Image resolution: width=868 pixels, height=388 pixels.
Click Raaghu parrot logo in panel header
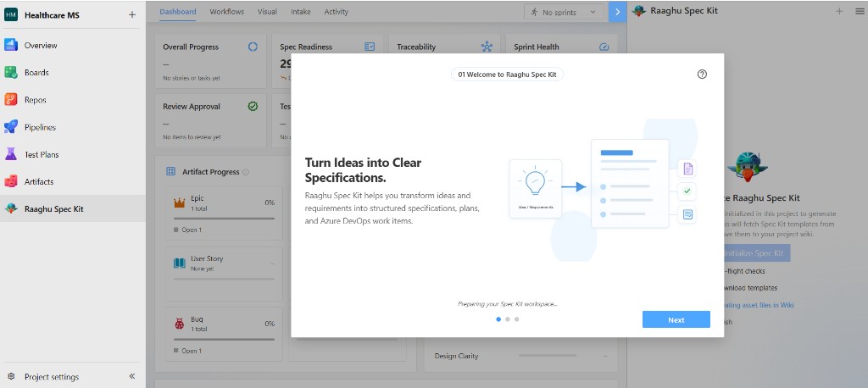(x=639, y=11)
